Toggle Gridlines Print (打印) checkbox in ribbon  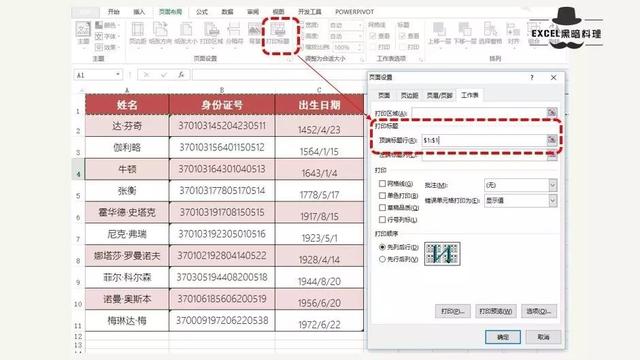pyautogui.click(x=373, y=47)
